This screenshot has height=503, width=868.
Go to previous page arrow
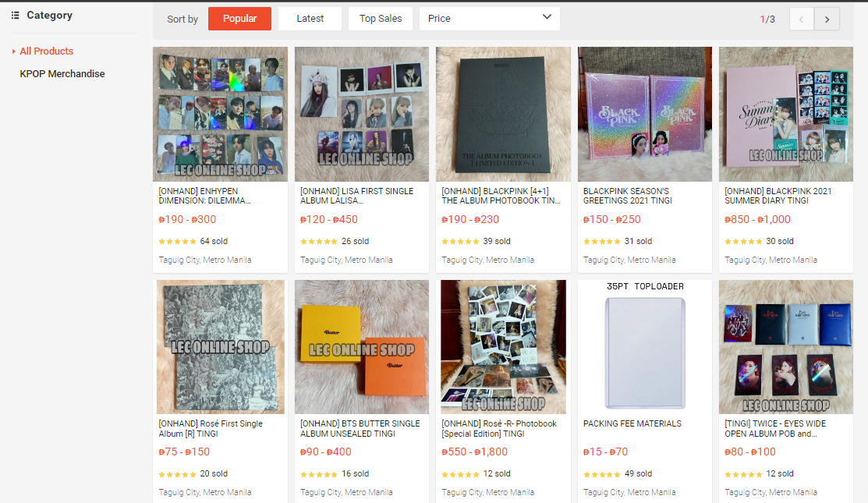coord(802,19)
